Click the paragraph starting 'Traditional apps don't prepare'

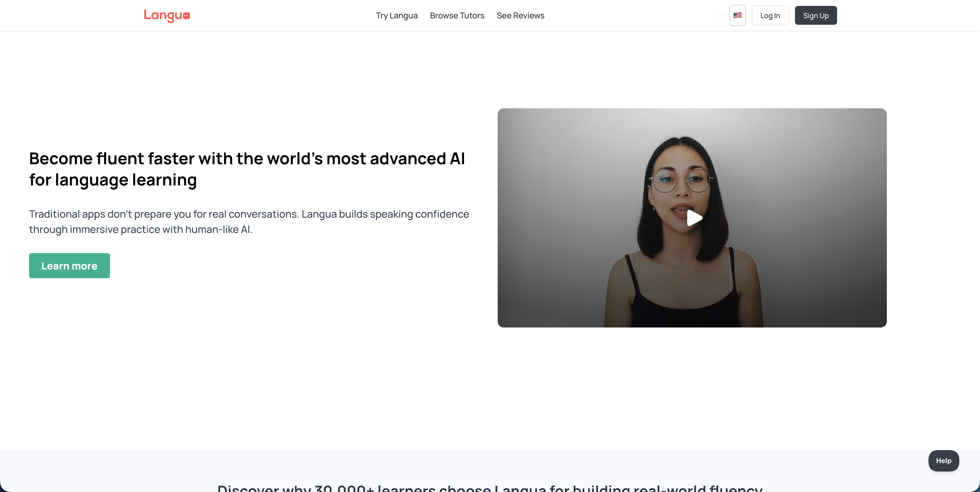tap(249, 222)
